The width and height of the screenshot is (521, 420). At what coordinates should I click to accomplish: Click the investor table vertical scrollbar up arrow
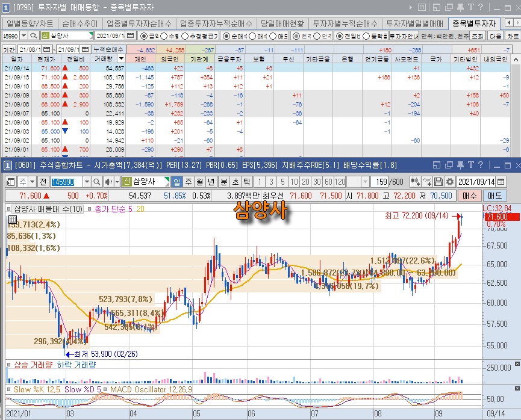coord(516,60)
